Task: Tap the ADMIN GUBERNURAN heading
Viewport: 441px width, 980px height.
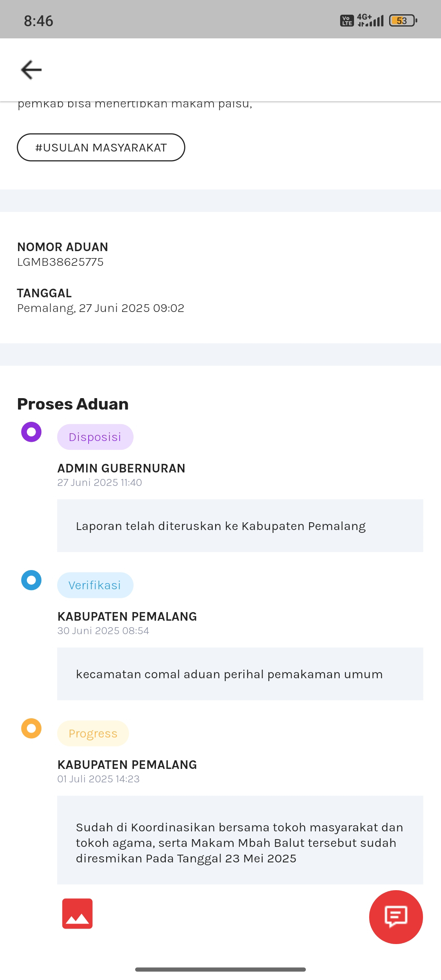Action: click(121, 468)
